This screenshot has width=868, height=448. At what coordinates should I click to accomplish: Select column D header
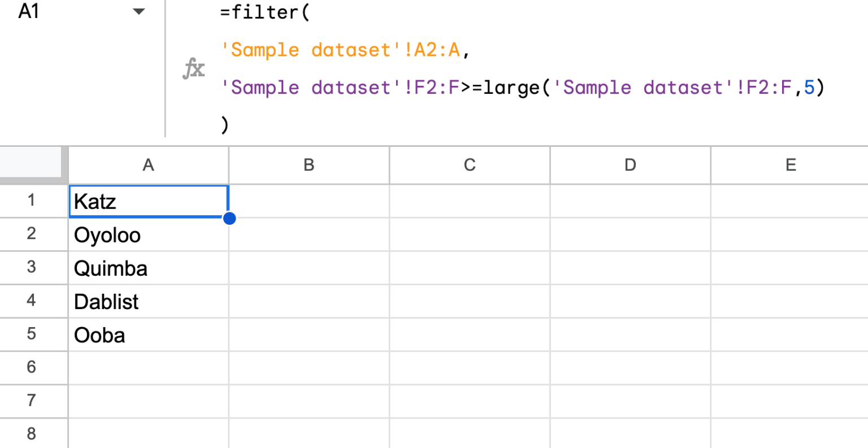630,165
